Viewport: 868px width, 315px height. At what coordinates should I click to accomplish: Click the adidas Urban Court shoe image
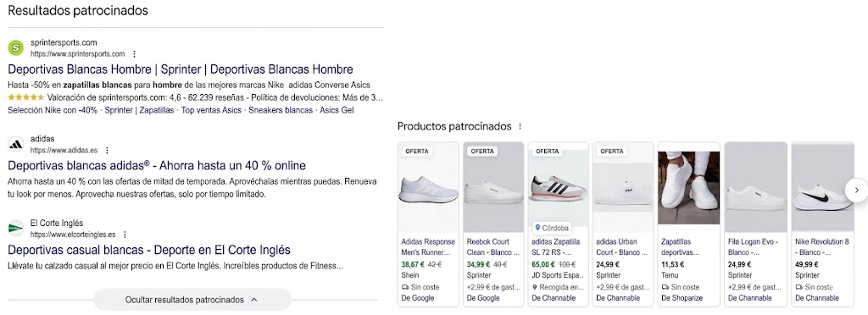tap(623, 187)
